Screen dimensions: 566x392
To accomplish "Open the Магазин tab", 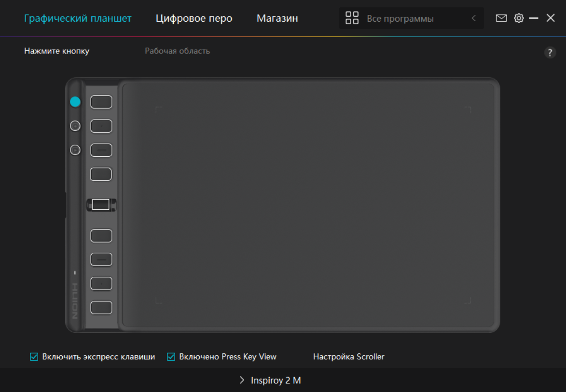I will [277, 18].
